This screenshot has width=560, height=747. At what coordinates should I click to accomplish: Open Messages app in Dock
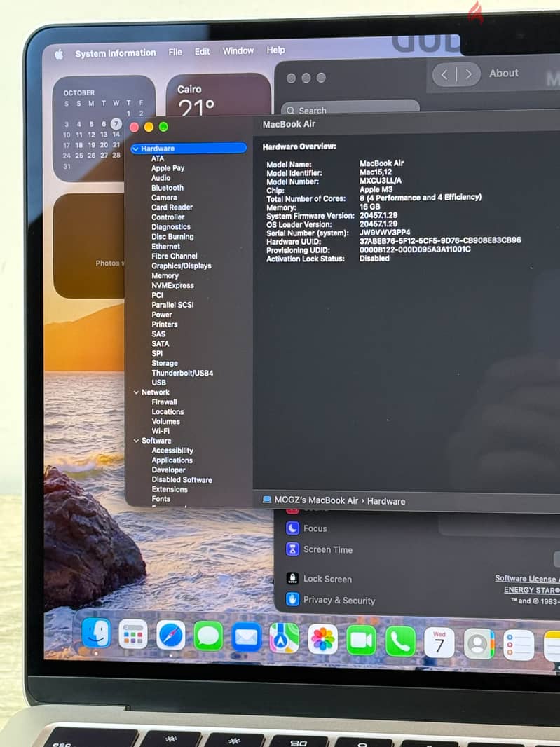point(208,636)
